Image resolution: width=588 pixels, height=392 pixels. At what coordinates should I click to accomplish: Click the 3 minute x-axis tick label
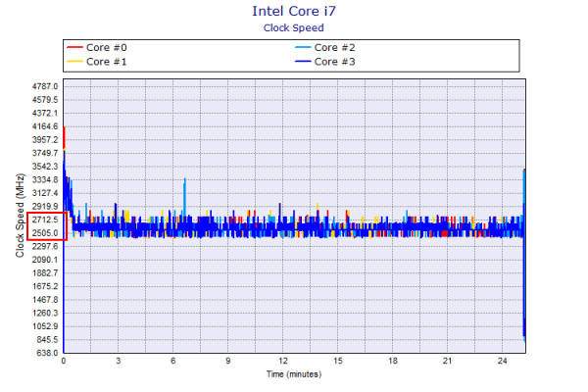coord(119,361)
